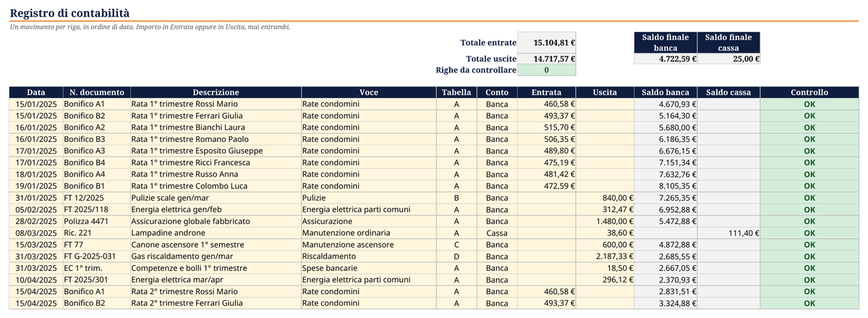Click description 'Rata 2° trimestre Rossi Mario'
This screenshot has height=318, width=868.
point(216,291)
